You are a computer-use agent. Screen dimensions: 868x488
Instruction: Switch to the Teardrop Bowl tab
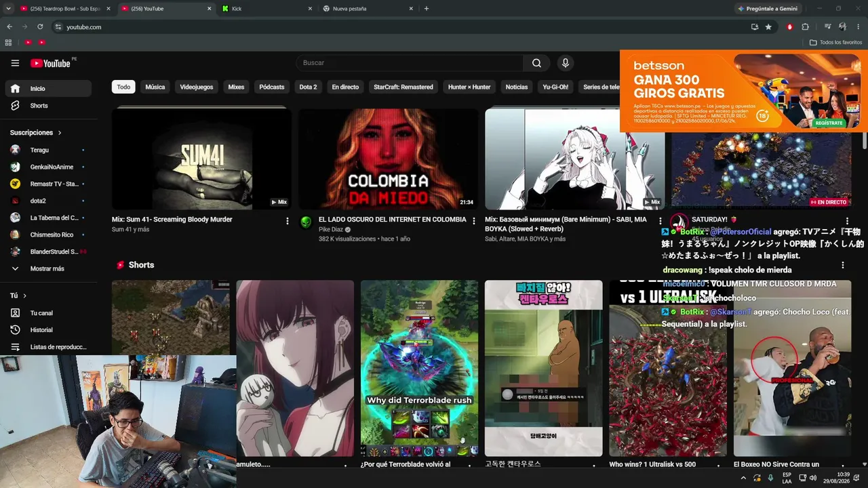tap(64, 9)
